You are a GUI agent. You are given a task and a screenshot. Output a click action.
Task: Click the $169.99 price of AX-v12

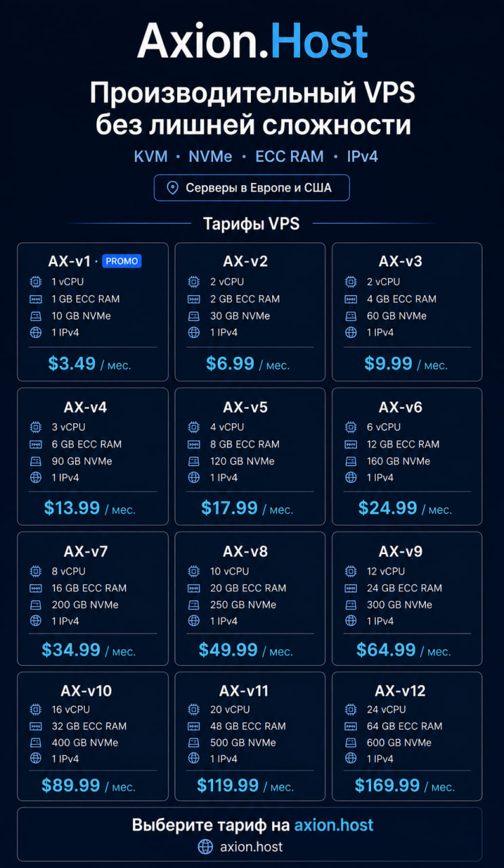pyautogui.click(x=387, y=785)
